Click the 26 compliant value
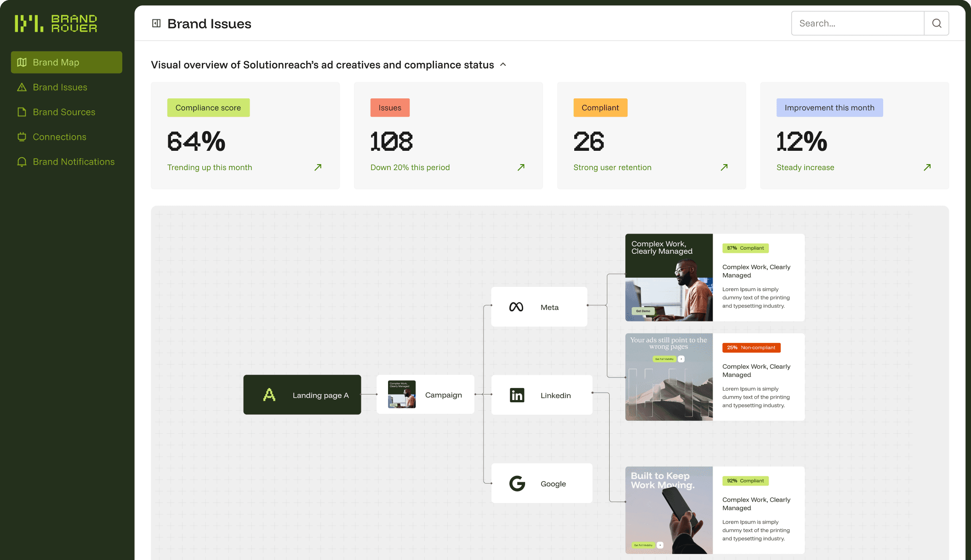 click(x=589, y=141)
